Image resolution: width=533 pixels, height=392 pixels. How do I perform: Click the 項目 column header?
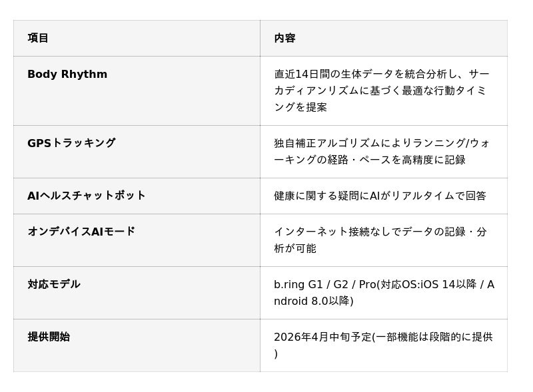point(38,38)
